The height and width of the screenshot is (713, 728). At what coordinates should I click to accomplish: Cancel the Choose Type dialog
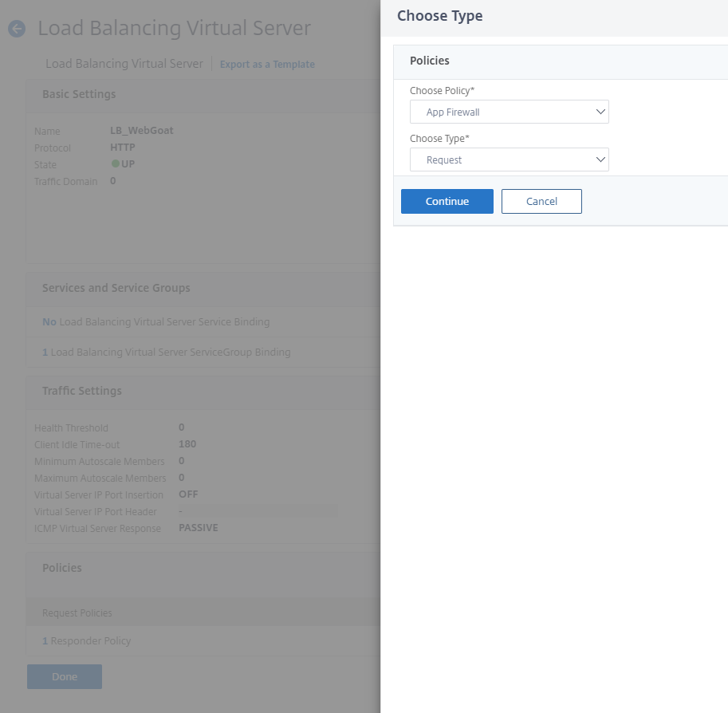(x=541, y=201)
